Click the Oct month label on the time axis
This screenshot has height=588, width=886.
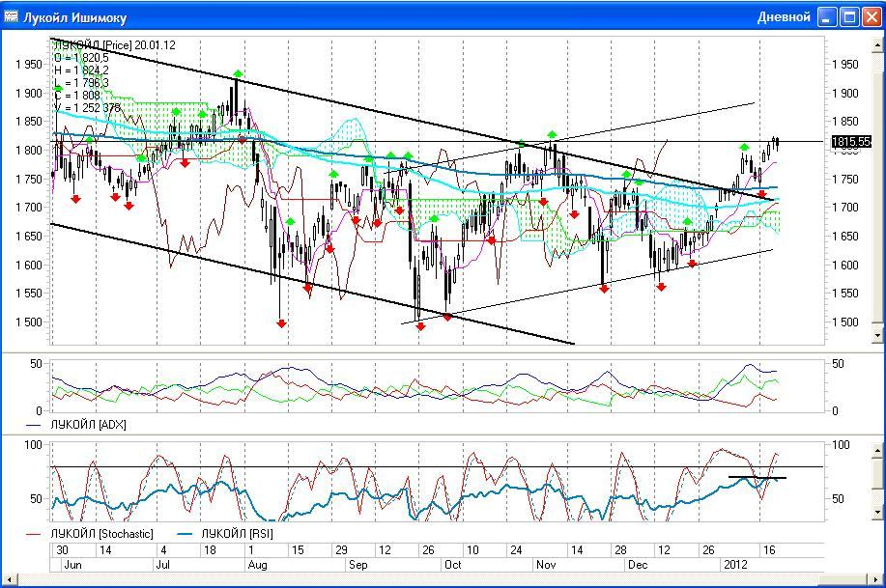[452, 565]
